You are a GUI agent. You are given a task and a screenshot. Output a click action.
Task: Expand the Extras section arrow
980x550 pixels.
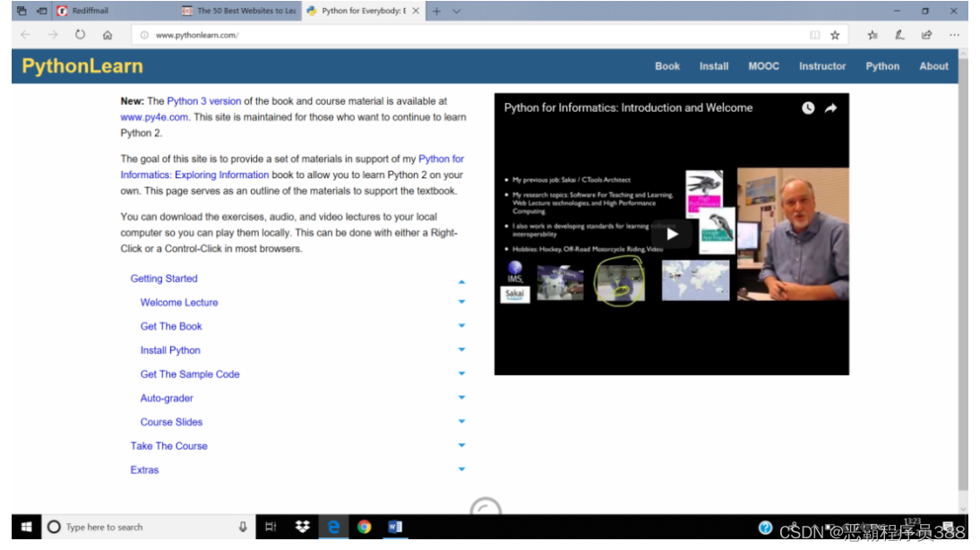461,469
